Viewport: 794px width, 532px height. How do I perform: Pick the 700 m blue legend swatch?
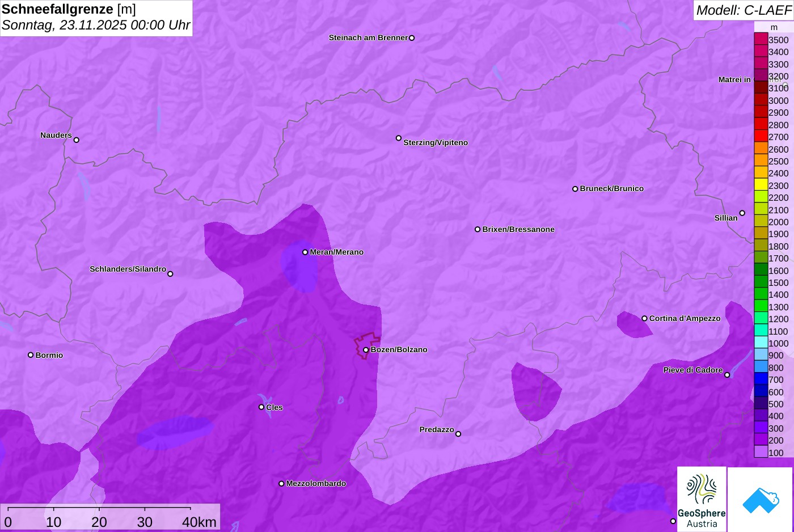point(761,379)
